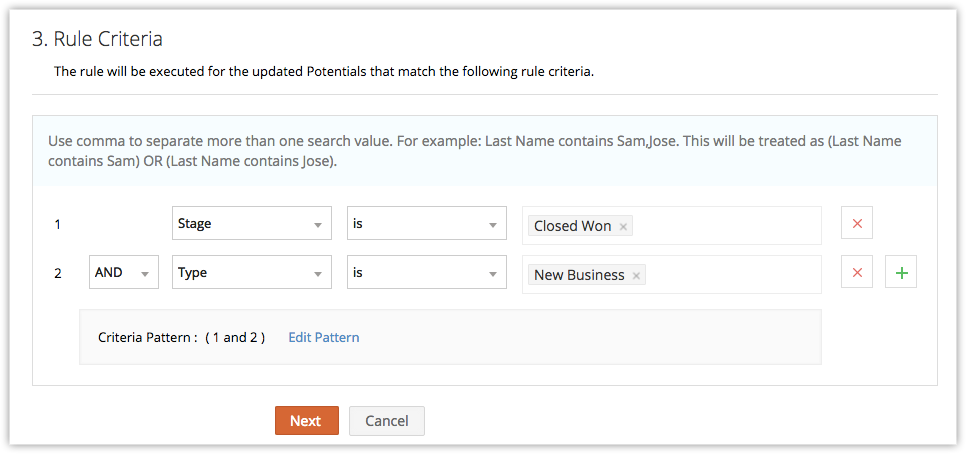Select the Closed Won tag label
This screenshot has height=454, width=966.
coord(572,226)
